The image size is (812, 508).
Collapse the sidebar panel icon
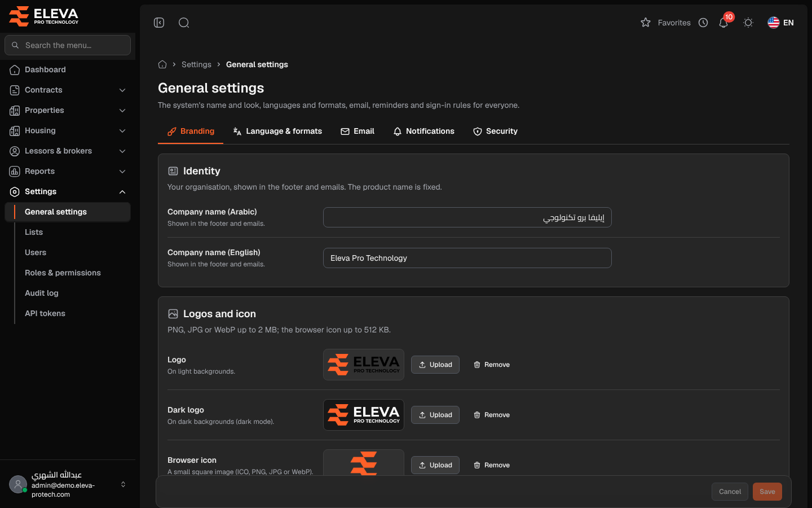[159, 23]
